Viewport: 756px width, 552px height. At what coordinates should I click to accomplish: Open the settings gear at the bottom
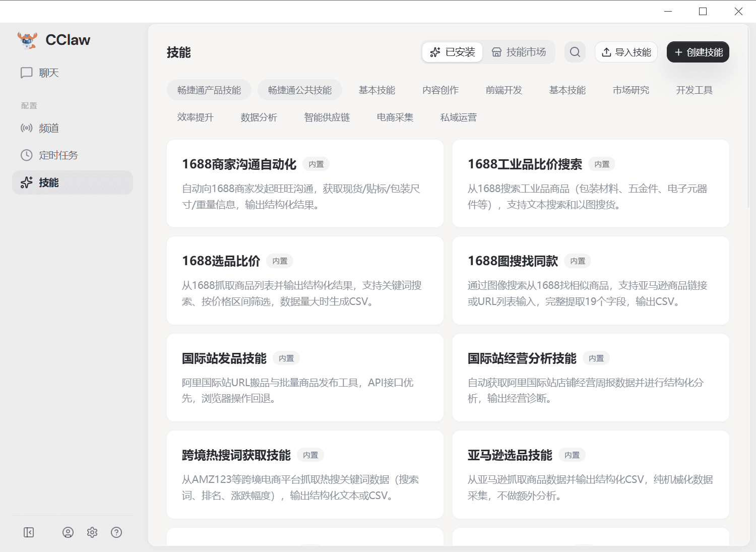coord(92,532)
